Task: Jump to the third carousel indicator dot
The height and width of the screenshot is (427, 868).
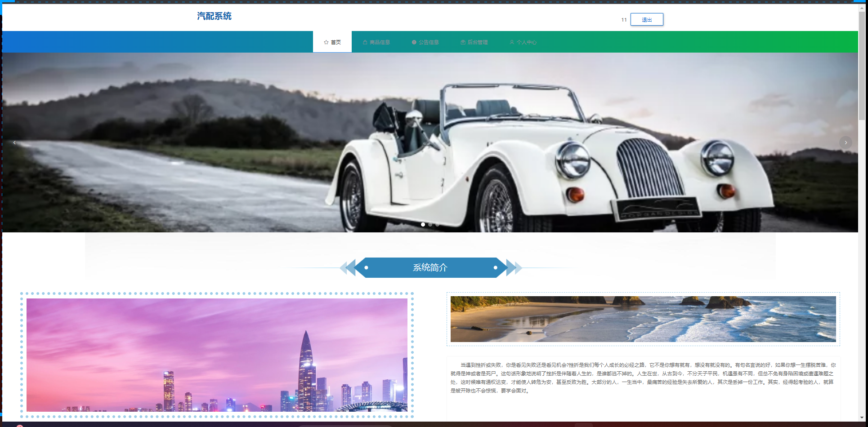Action: 438,224
